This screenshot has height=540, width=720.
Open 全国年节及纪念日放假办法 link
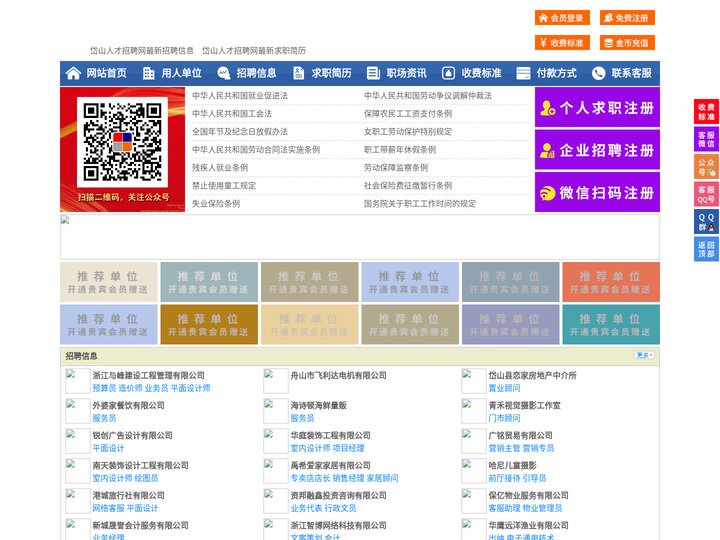240,131
